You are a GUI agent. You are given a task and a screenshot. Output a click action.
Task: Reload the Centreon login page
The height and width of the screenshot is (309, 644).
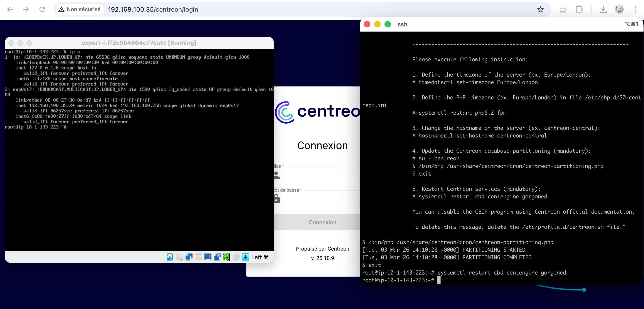point(42,9)
